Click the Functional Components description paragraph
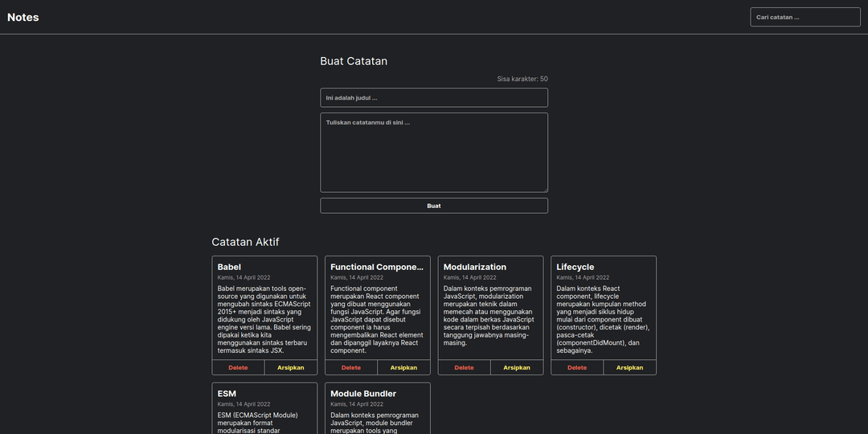This screenshot has height=434, width=868. point(377,319)
